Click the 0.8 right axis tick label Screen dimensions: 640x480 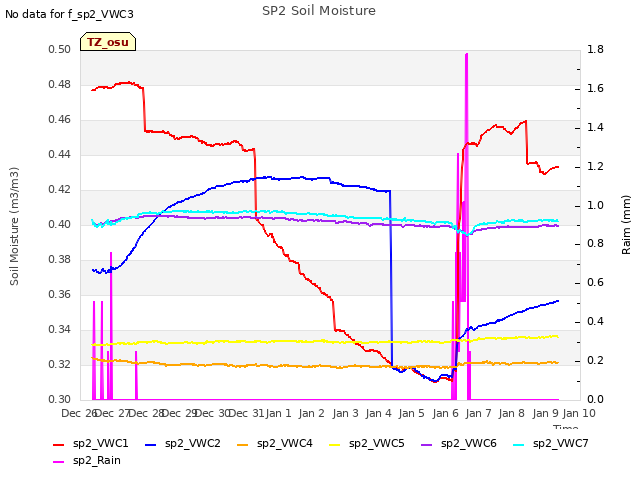[596, 244]
